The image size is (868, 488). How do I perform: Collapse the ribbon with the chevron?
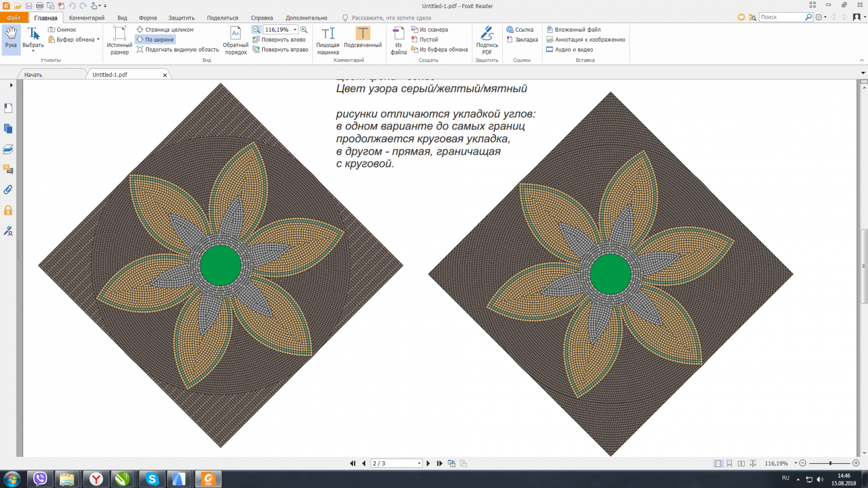pyautogui.click(x=862, y=60)
